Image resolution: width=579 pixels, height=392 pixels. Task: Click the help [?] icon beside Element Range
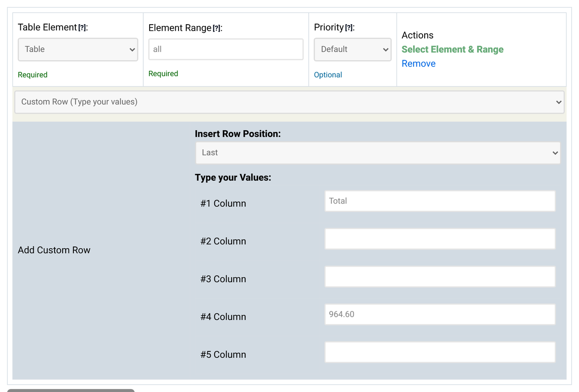tap(217, 28)
